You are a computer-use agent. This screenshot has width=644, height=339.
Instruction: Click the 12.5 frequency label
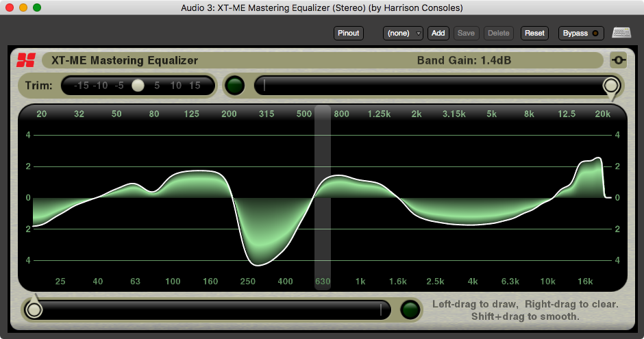pos(567,114)
